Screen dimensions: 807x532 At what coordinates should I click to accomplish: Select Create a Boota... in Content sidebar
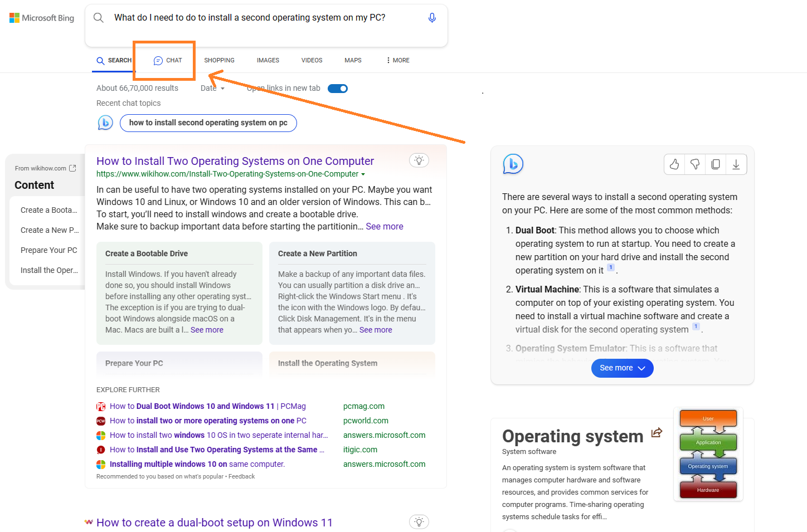pos(49,210)
